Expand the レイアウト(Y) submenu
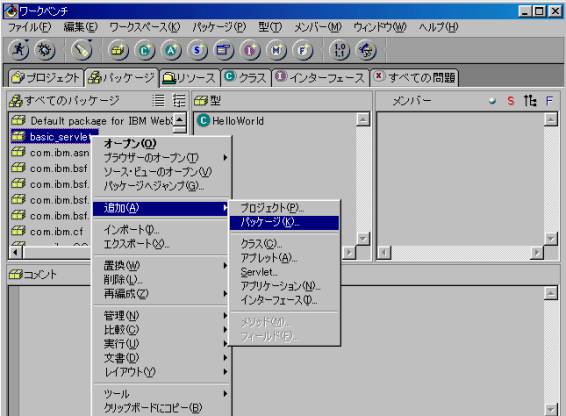The image size is (566, 416). click(x=161, y=372)
